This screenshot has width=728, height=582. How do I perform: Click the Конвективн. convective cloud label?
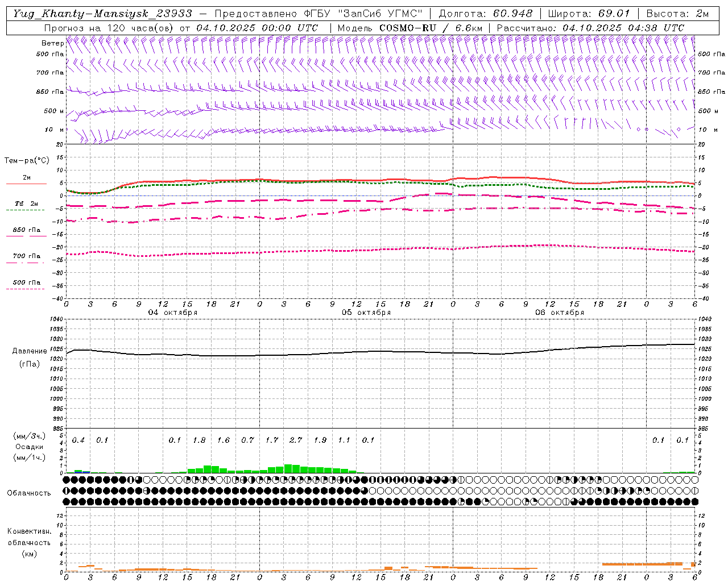click(x=29, y=531)
